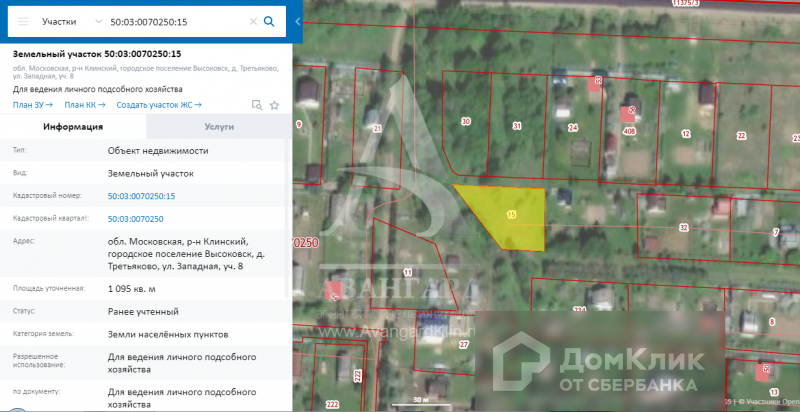This screenshot has height=412, width=800.
Task: Click parcel 8 label on map
Action: coord(772,322)
